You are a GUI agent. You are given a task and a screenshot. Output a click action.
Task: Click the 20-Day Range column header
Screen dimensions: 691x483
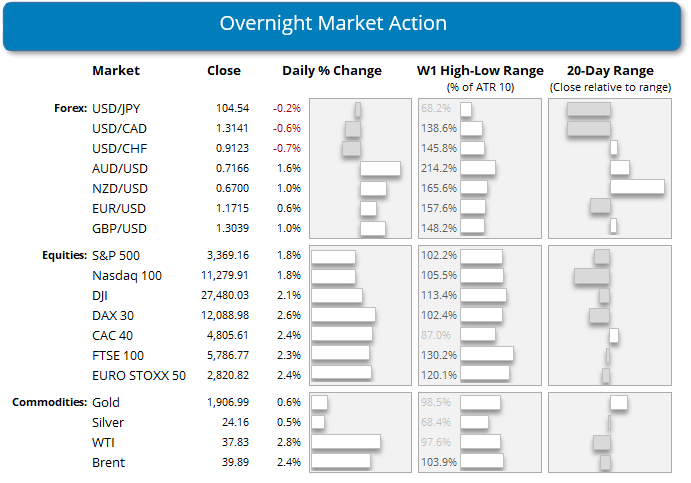609,71
